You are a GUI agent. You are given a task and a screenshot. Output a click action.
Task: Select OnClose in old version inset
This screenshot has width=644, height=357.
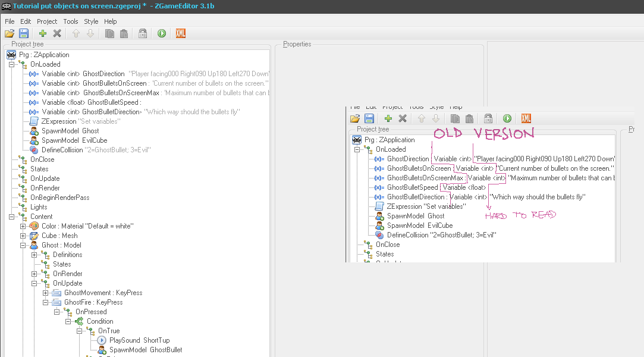(x=388, y=245)
